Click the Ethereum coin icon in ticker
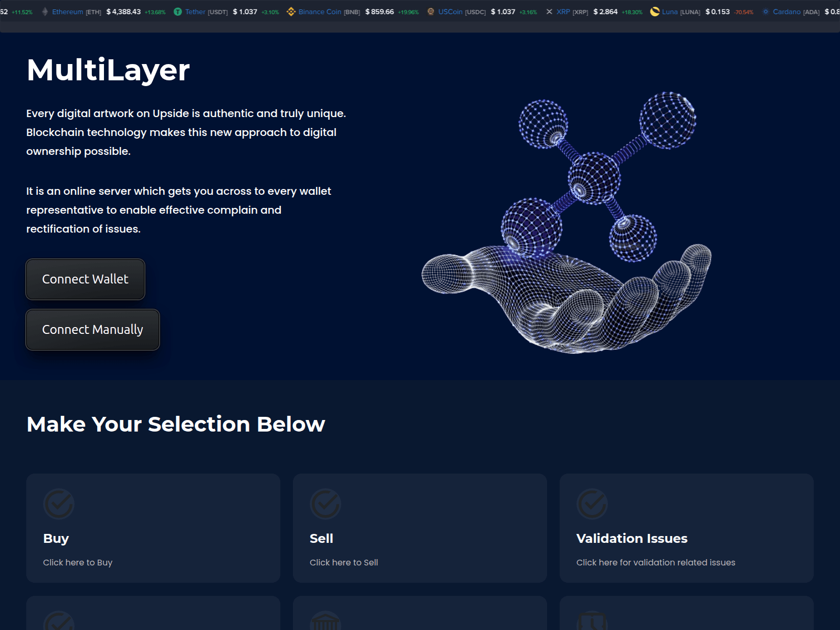The width and height of the screenshot is (840, 630). [45, 12]
